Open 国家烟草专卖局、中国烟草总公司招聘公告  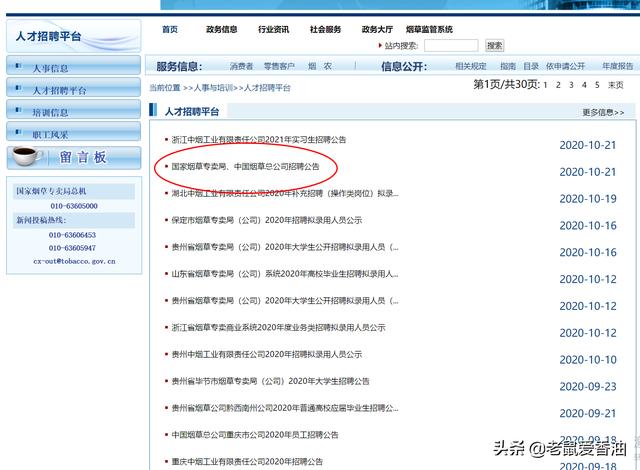point(245,166)
